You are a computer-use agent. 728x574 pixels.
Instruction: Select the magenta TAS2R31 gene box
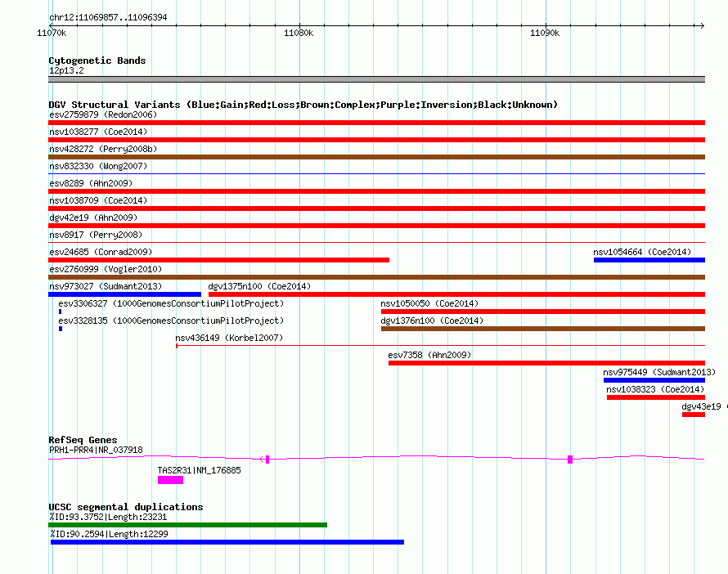coord(170,480)
